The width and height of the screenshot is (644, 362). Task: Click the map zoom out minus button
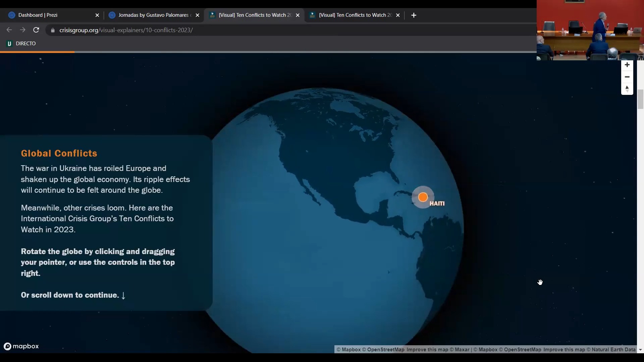coord(627,77)
